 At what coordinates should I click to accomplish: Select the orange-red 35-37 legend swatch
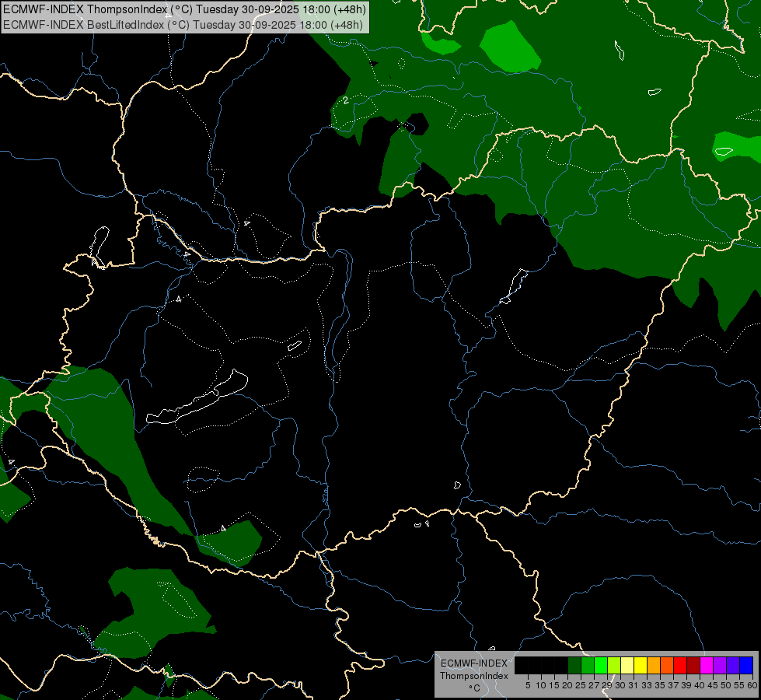click(667, 665)
